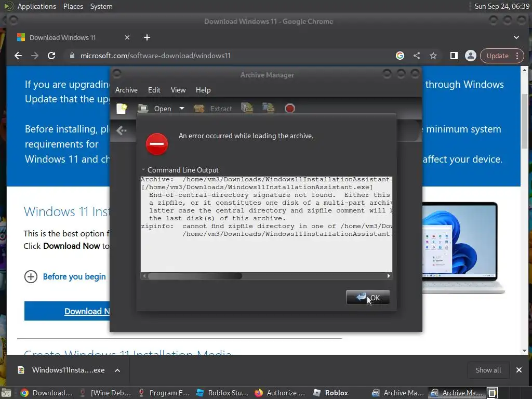Click the Google icon in address bar

[400, 56]
